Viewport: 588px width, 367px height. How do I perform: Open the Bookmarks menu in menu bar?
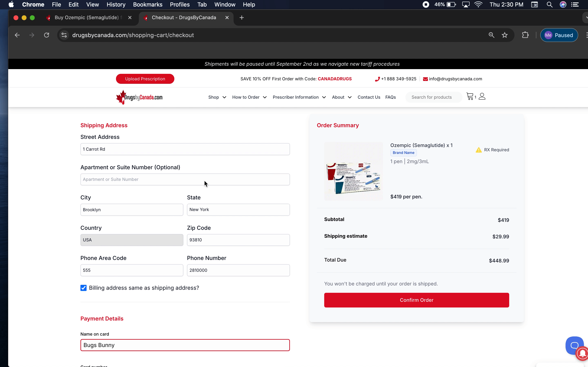point(147,5)
